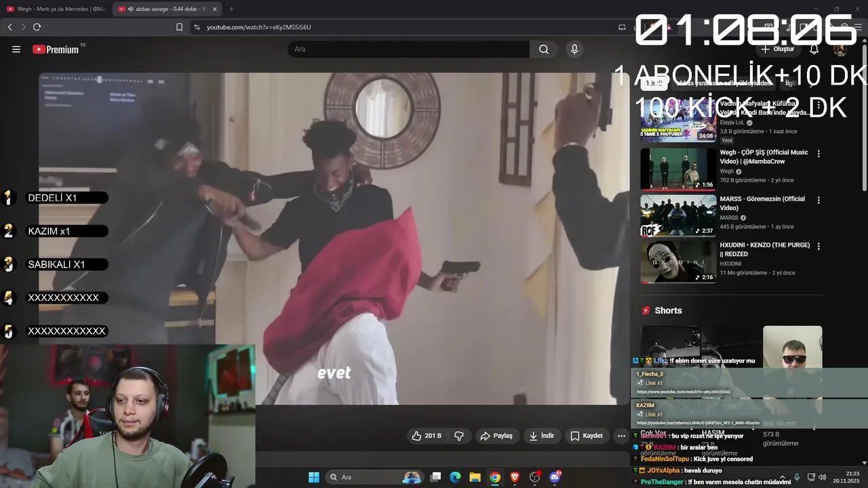Launch Microsoft Edge from the taskbar

(456, 477)
